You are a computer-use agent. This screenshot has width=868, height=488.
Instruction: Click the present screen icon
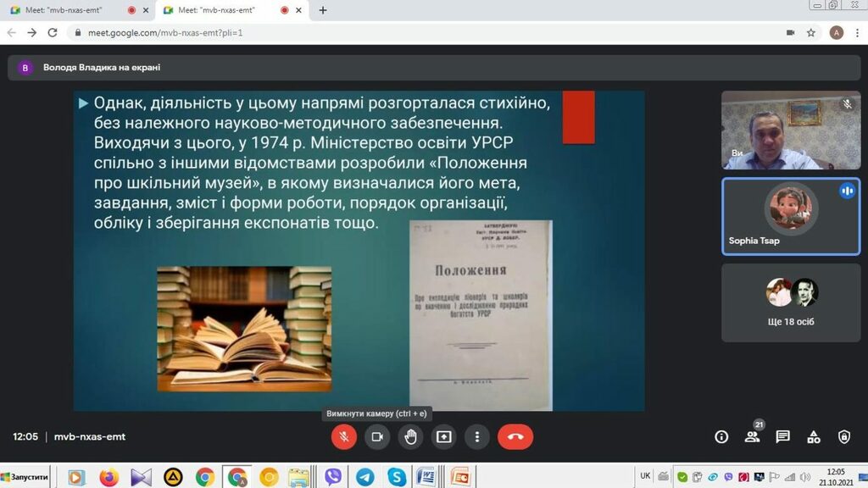[443, 437]
